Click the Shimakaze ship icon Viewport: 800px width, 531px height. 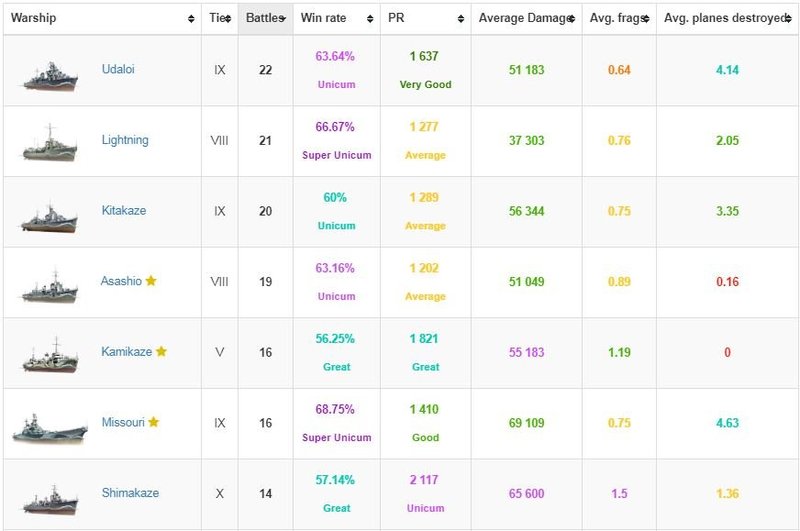[49, 497]
